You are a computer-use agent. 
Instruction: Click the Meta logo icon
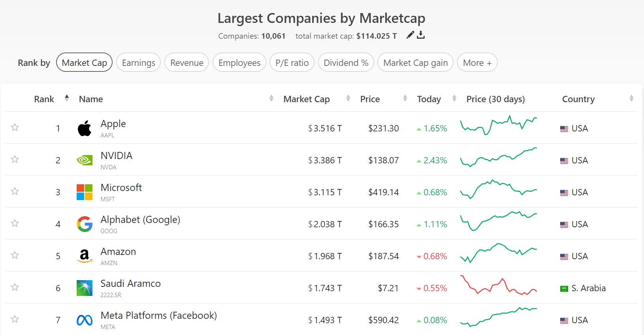85,320
